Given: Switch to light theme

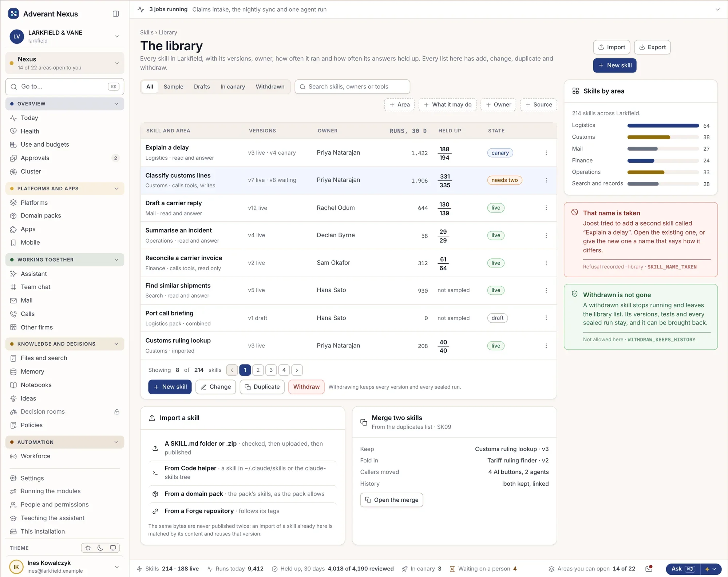Looking at the screenshot, I should [x=88, y=548].
